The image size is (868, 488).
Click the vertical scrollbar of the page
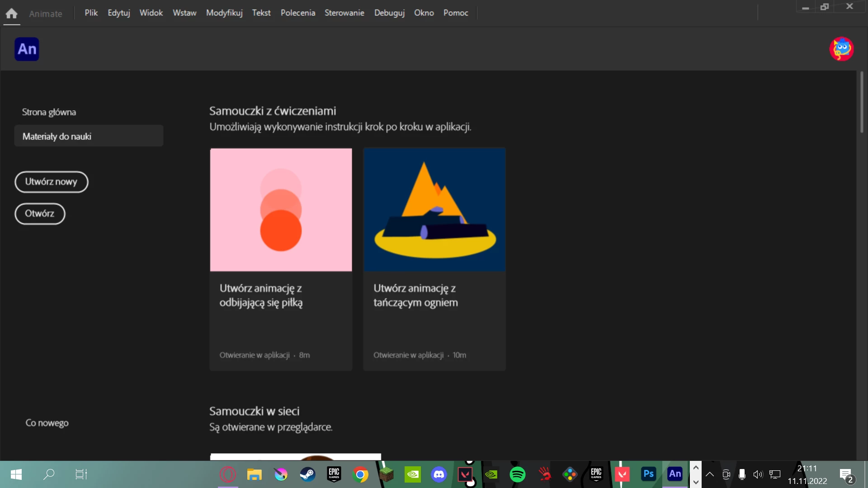click(x=862, y=102)
